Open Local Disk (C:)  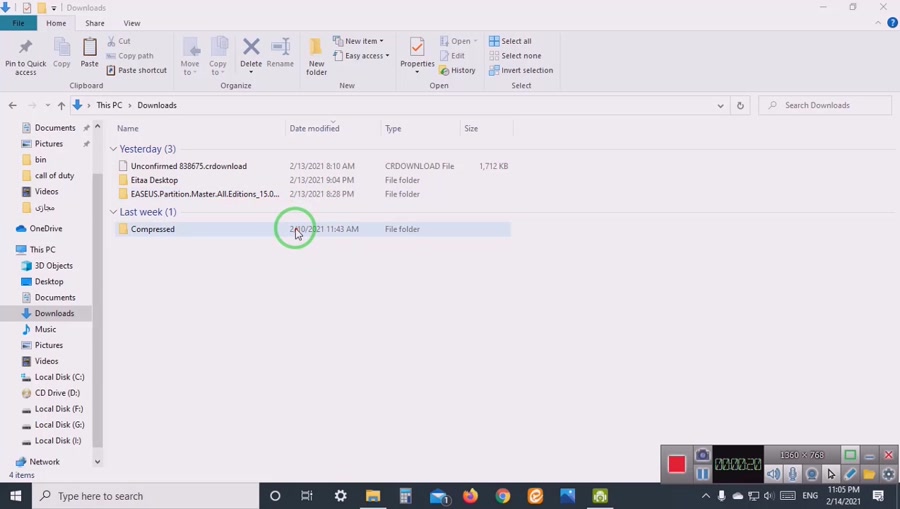click(x=59, y=377)
